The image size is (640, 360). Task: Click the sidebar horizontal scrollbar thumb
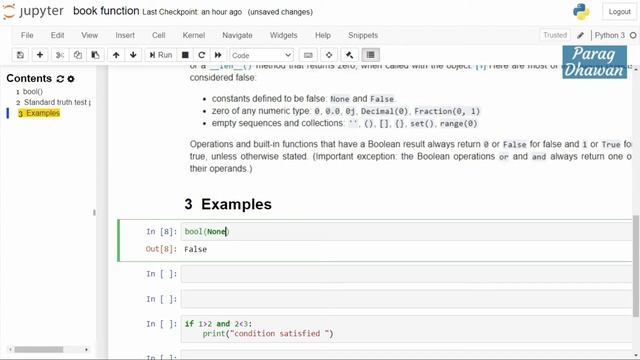[x=39, y=350]
